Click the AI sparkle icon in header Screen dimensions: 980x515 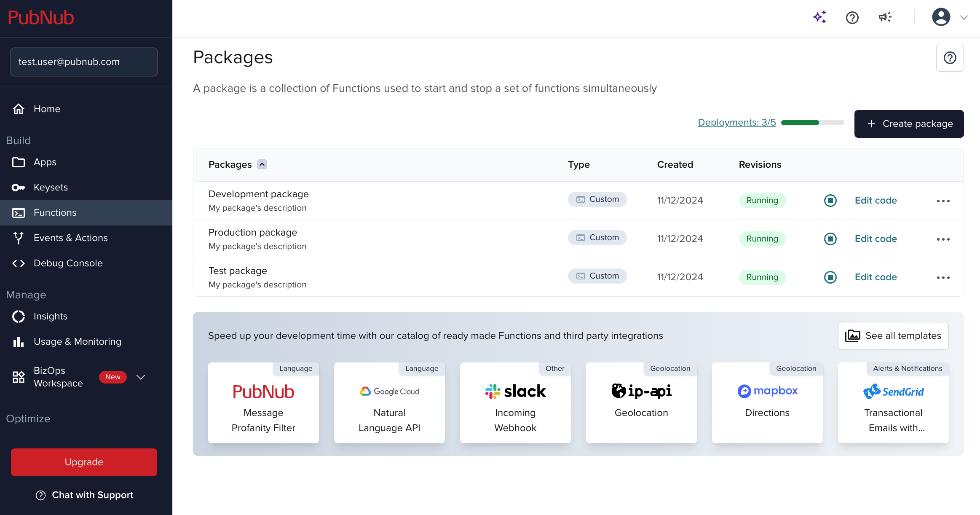(819, 17)
